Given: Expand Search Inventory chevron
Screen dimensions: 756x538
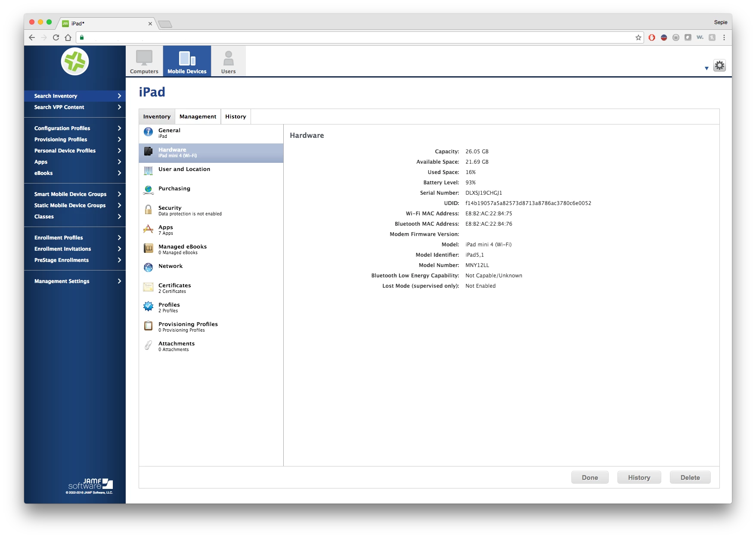Looking at the screenshot, I should click(x=119, y=96).
